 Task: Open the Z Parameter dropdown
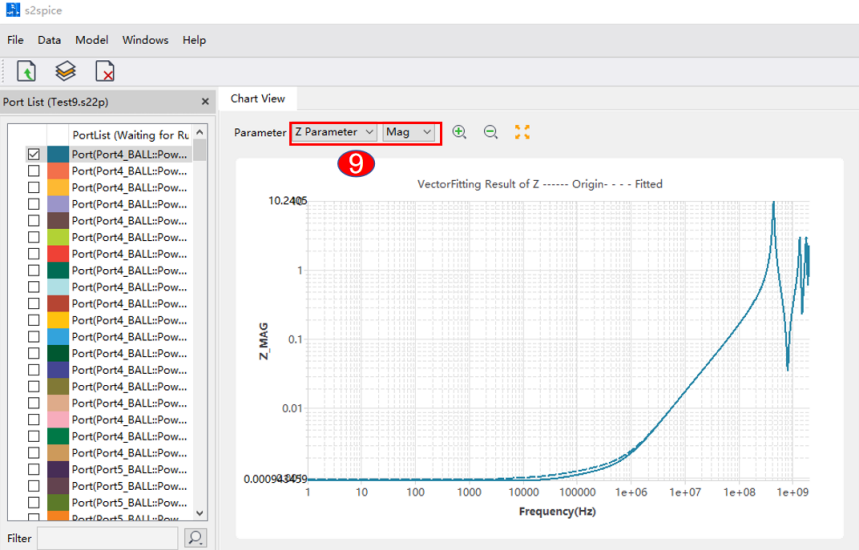pos(334,132)
